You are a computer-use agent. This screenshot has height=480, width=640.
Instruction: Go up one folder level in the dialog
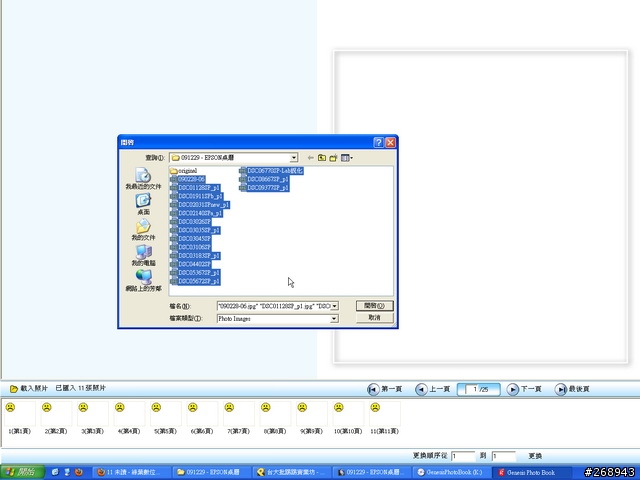coord(322,158)
